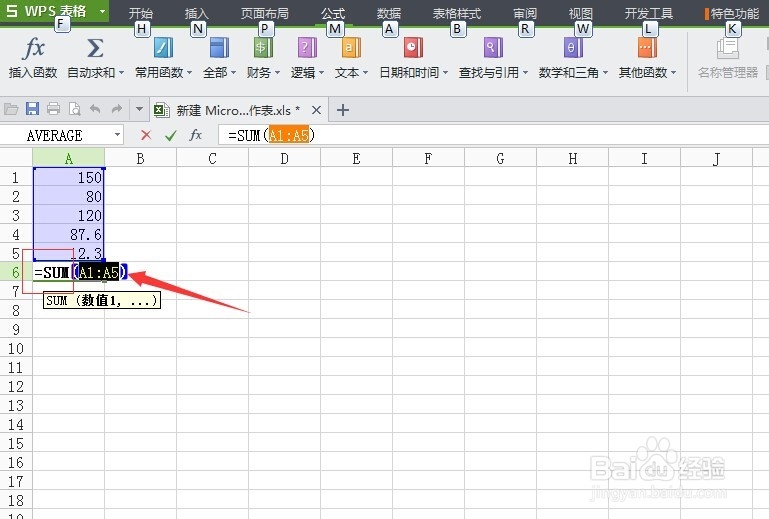Select column H header
Viewport: 769px width, 519px height.
click(x=572, y=158)
